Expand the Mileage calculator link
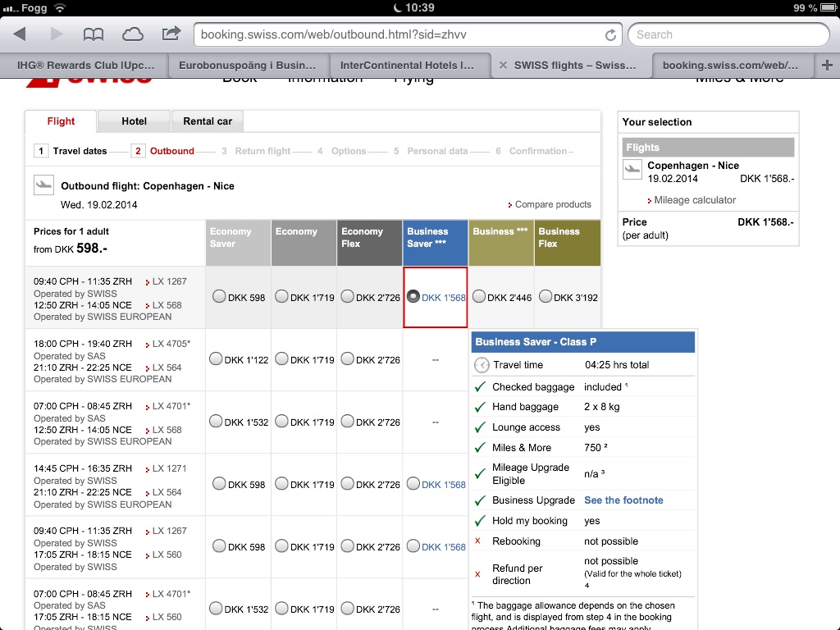840x630 pixels. 694,200
